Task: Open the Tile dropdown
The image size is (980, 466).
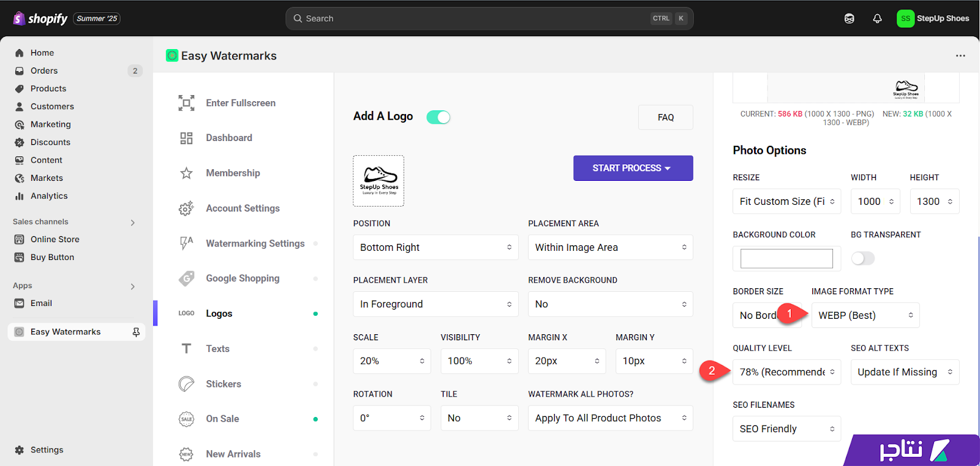Action: click(x=480, y=418)
